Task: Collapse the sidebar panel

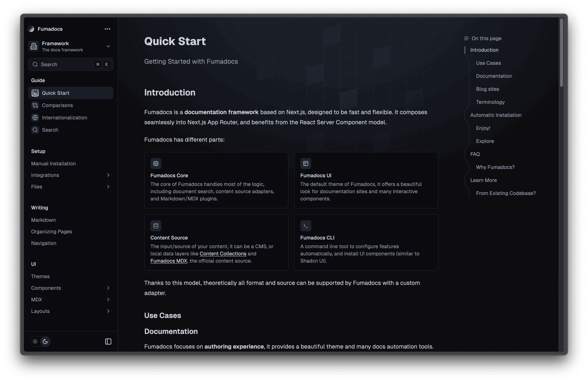Action: coord(108,341)
